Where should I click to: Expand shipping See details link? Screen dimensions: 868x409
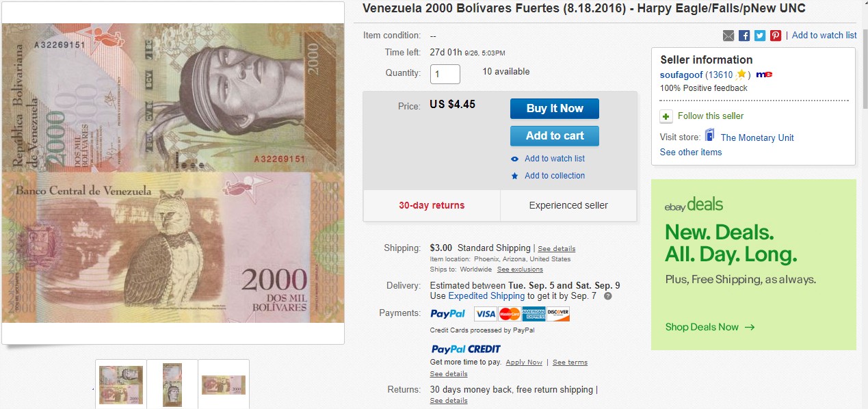coord(556,249)
